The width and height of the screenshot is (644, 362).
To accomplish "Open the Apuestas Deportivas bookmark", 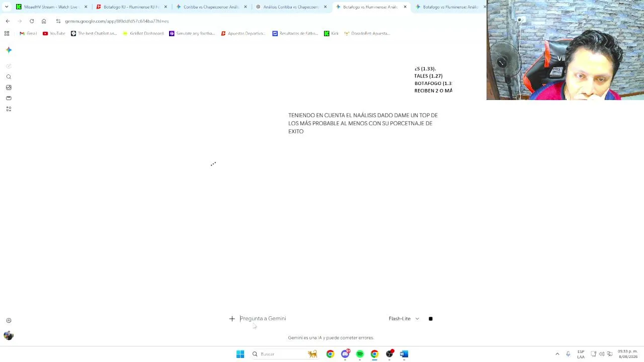I will (244, 33).
